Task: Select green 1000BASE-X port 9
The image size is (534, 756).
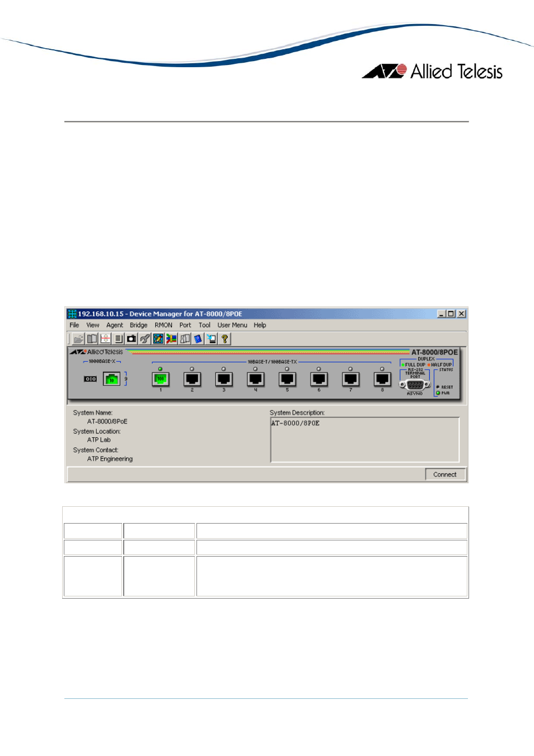Action: pyautogui.click(x=112, y=379)
